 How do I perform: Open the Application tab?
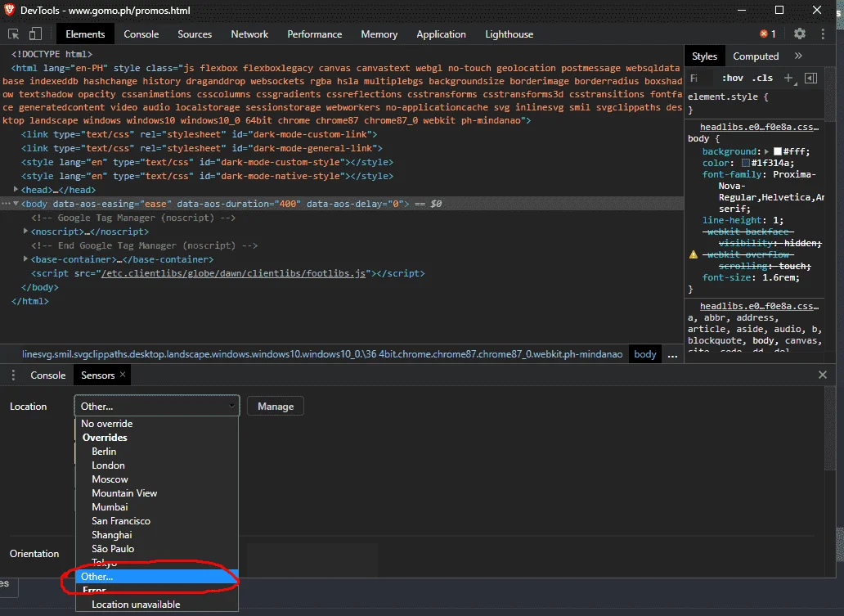click(441, 34)
